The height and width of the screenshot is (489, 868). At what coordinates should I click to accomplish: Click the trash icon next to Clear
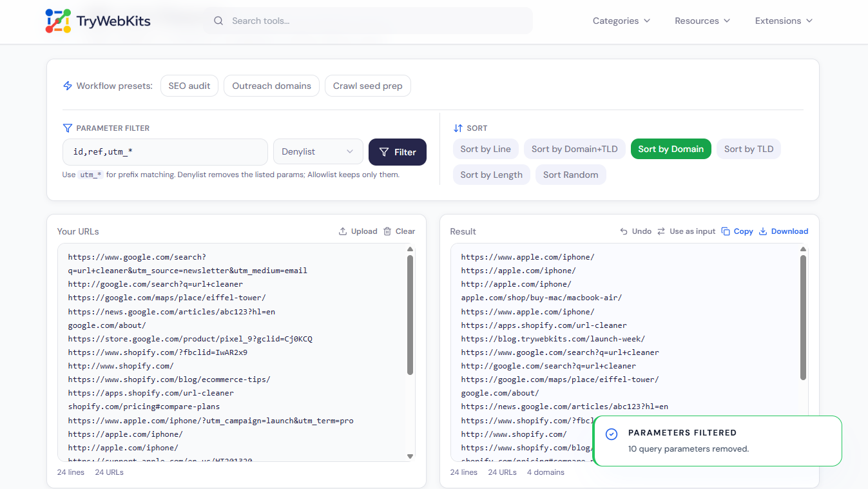(387, 231)
